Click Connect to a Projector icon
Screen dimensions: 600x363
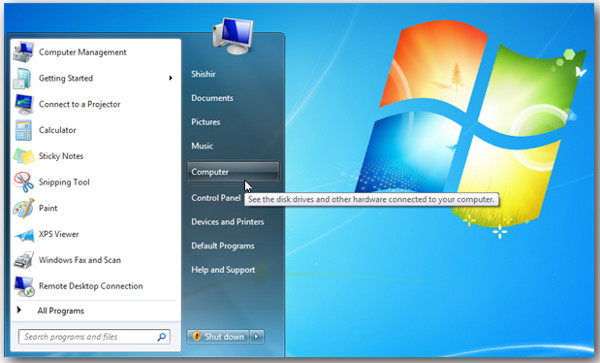[x=24, y=104]
